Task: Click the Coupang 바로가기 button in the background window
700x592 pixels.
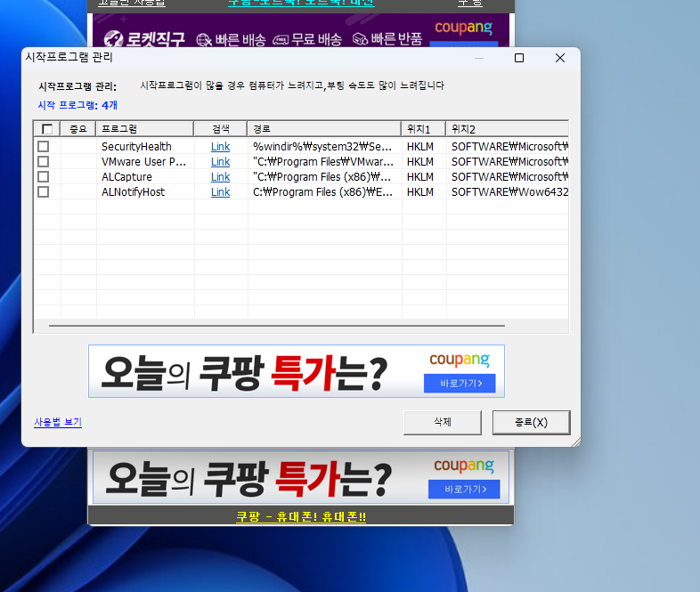Action: 464,490
